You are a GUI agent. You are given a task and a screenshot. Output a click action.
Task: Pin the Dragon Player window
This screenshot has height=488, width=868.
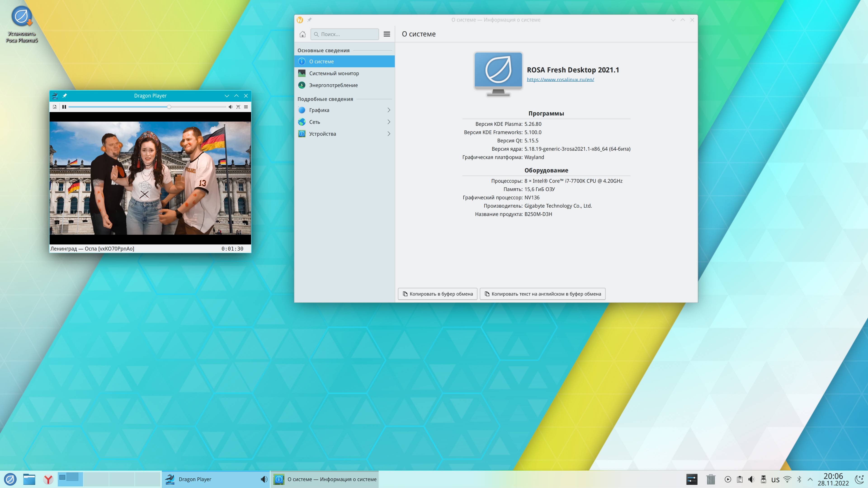(x=65, y=96)
